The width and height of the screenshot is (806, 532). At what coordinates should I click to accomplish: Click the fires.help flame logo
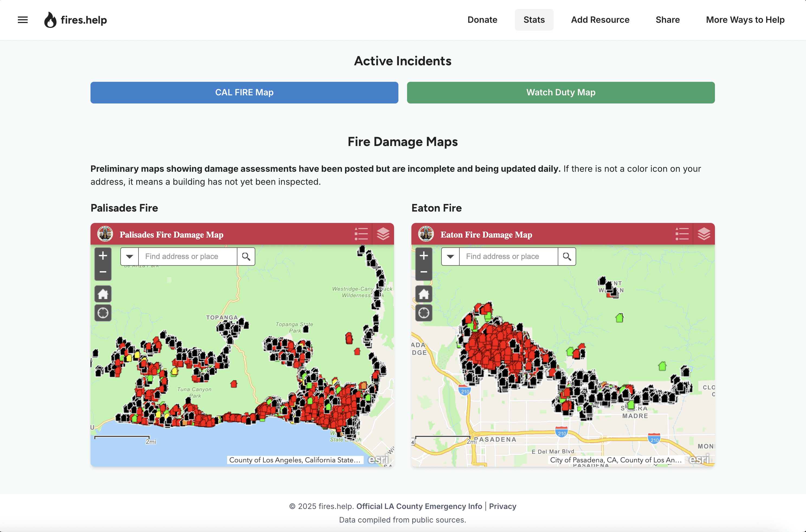50,20
